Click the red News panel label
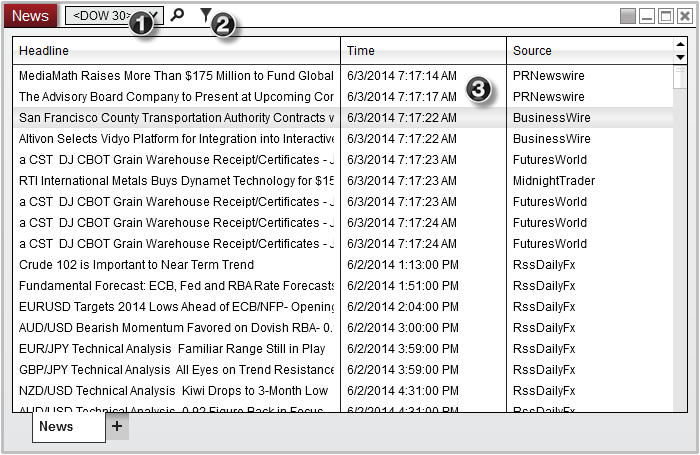Image resolution: width=700 pixels, height=455 pixels. [x=32, y=16]
